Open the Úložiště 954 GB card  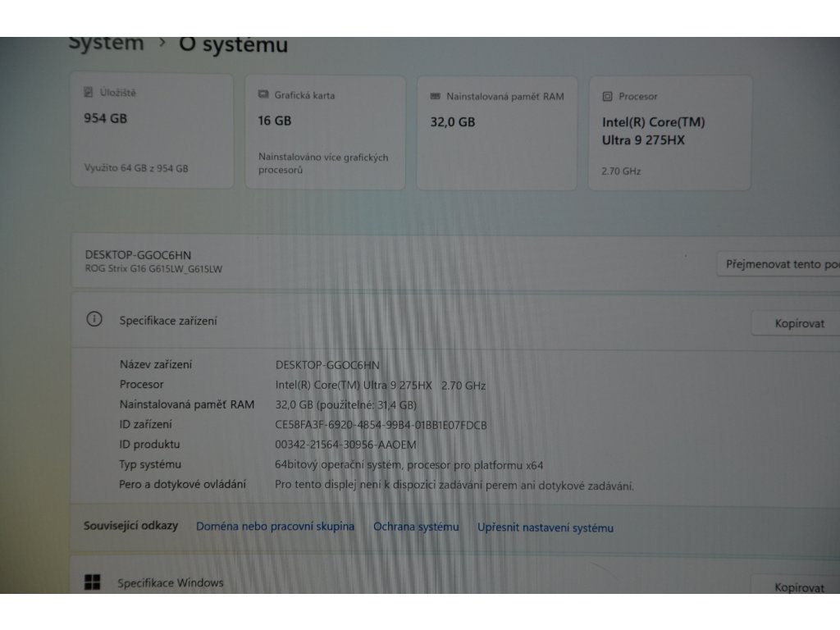[152, 130]
